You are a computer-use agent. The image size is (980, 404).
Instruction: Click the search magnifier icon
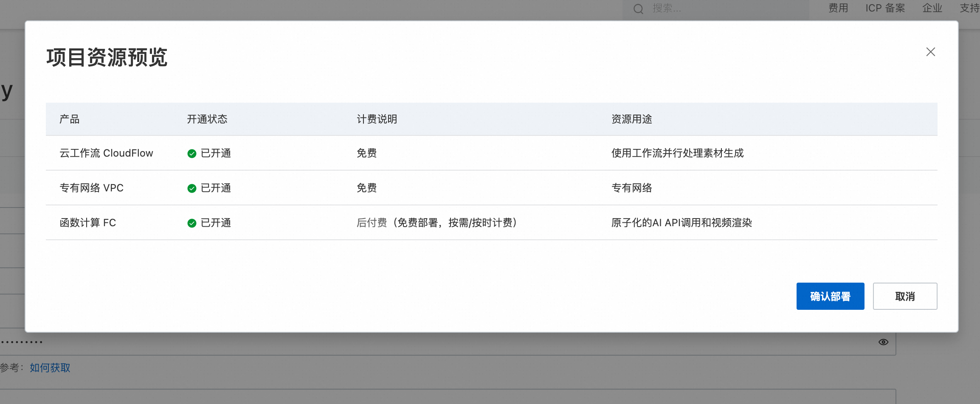point(638,9)
